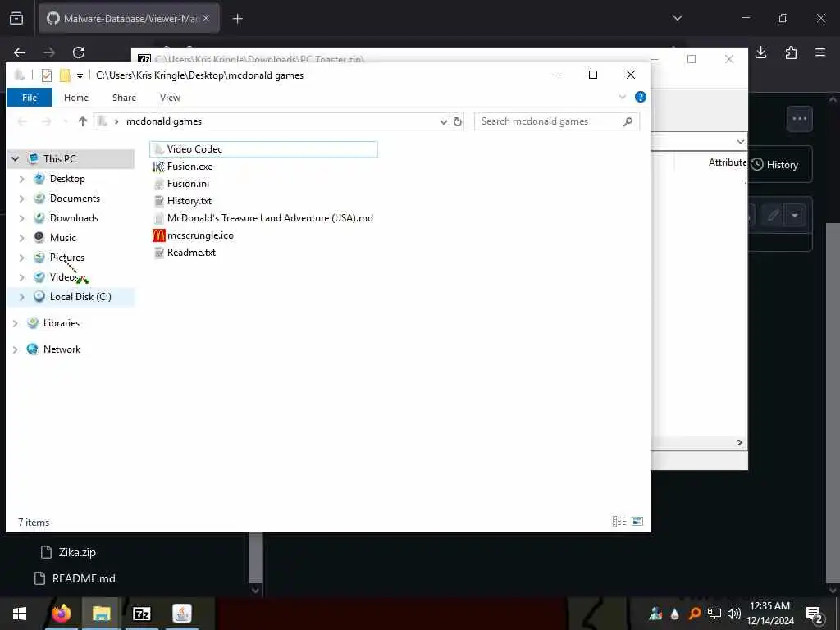
Task: Switch to details view layout icon
Action: click(619, 521)
